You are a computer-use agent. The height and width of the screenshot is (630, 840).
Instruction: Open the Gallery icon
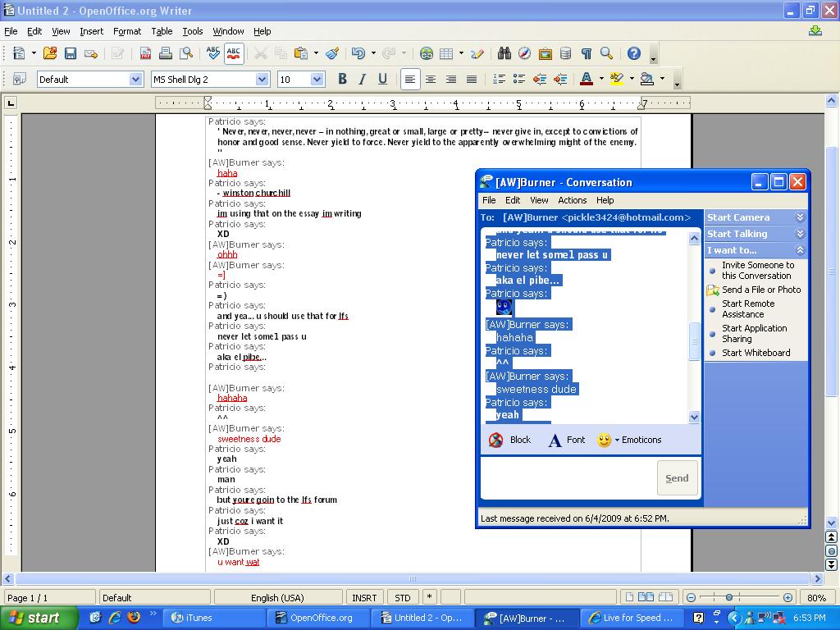click(546, 53)
